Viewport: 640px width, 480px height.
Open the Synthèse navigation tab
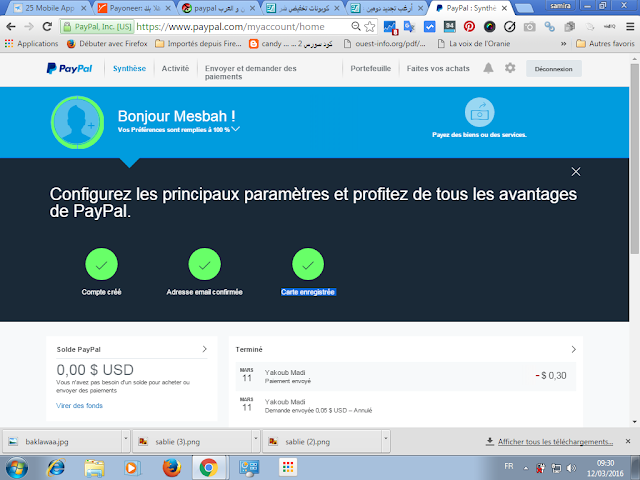(x=129, y=69)
